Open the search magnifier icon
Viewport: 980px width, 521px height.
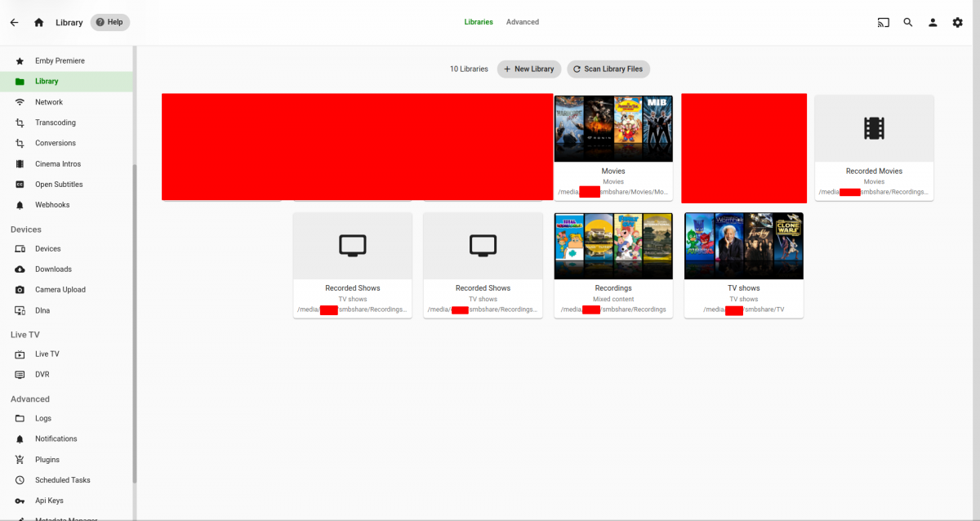pos(908,22)
